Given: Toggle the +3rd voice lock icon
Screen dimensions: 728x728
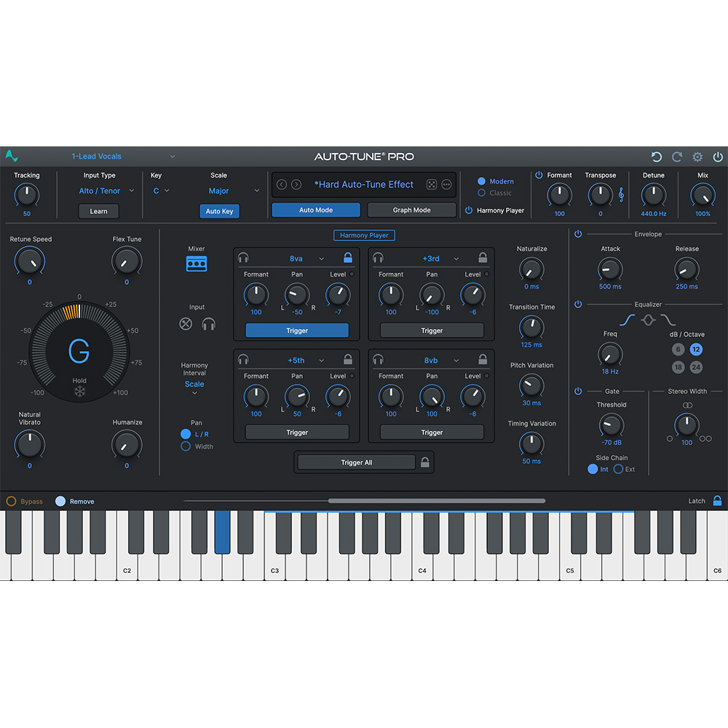Looking at the screenshot, I should (x=483, y=257).
